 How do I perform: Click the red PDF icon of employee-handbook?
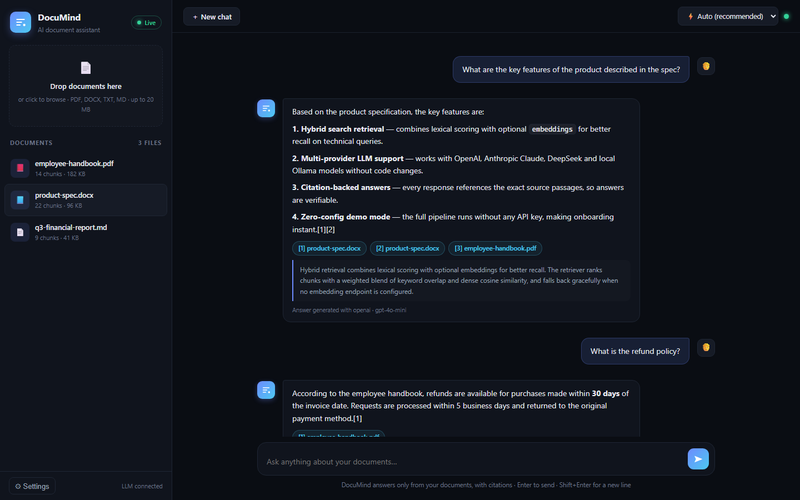20,168
